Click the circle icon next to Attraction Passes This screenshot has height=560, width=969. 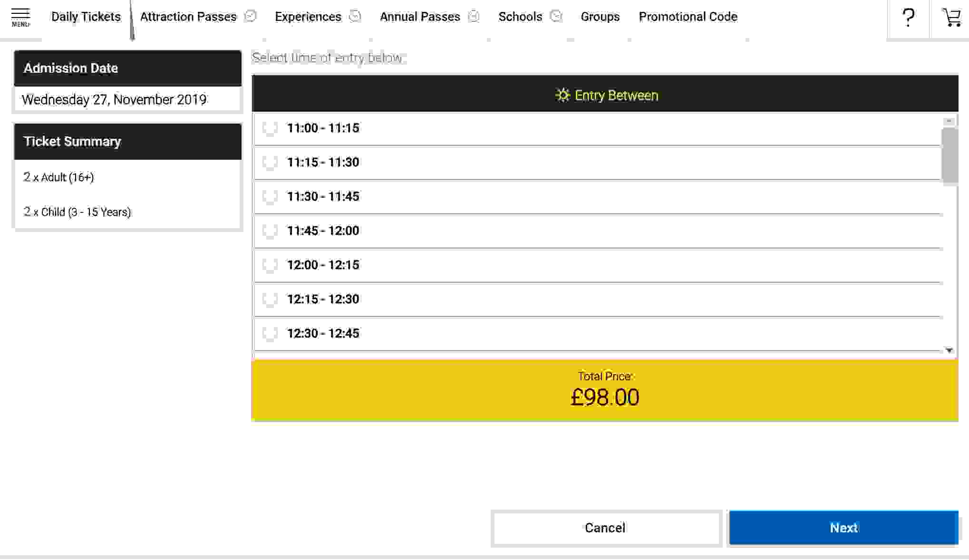[250, 17]
